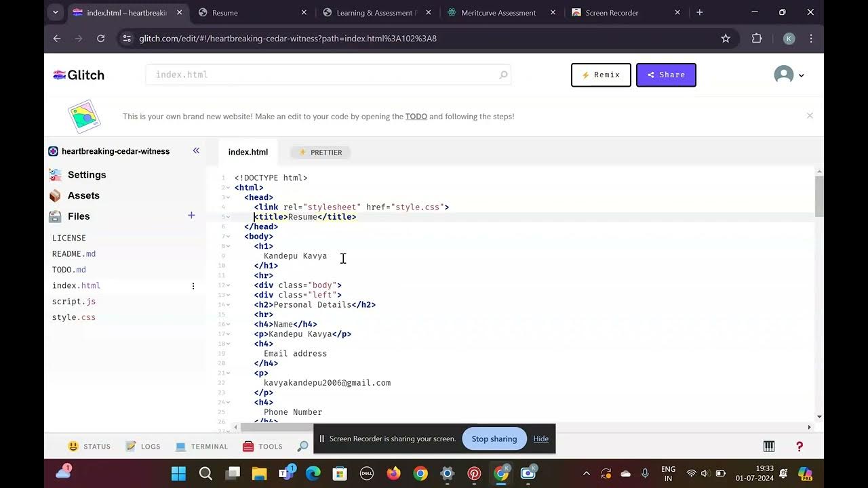The width and height of the screenshot is (868, 488).
Task: Go back in browser history
Action: click(x=57, y=39)
